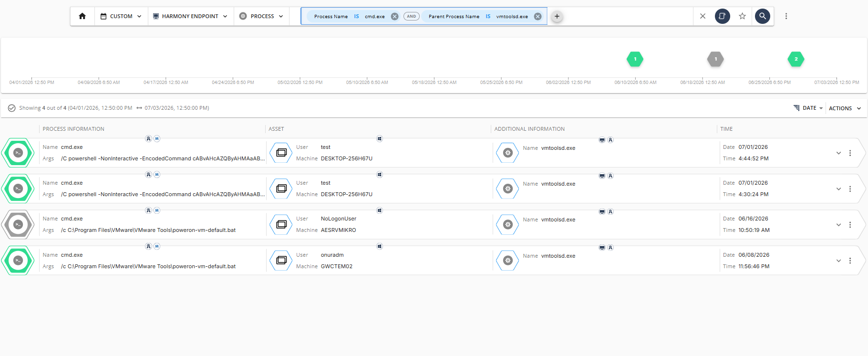Add a new filter with plus button
This screenshot has height=356, width=868.
pos(557,16)
